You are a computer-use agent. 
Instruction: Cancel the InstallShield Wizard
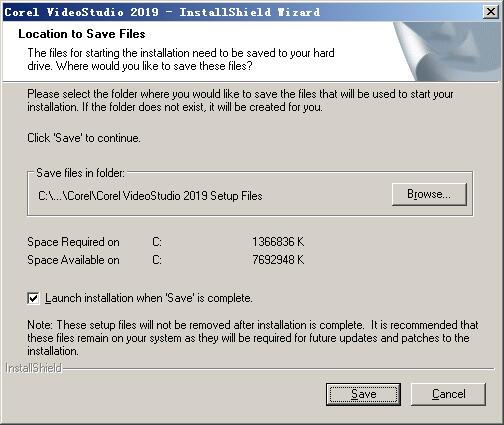coord(448,394)
